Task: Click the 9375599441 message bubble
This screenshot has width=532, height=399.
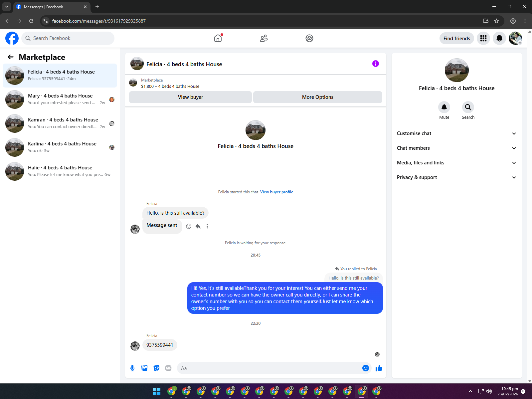Action: point(160,345)
